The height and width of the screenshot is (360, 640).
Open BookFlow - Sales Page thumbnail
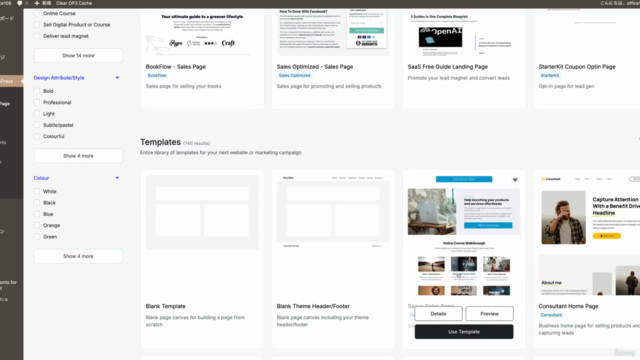[x=202, y=33]
